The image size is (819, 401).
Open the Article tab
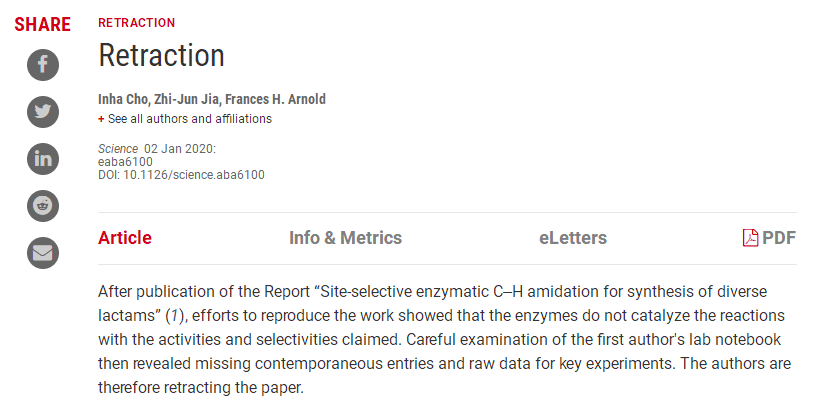(125, 238)
